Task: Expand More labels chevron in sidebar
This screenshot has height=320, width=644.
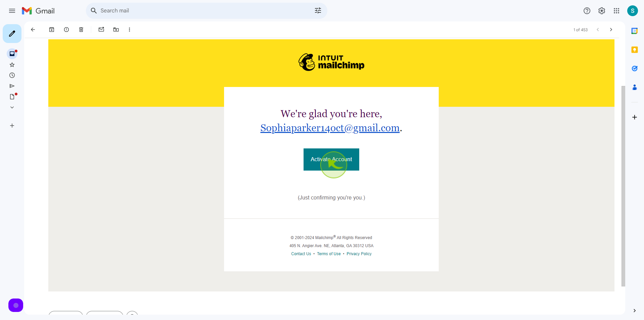Action: 12,107
